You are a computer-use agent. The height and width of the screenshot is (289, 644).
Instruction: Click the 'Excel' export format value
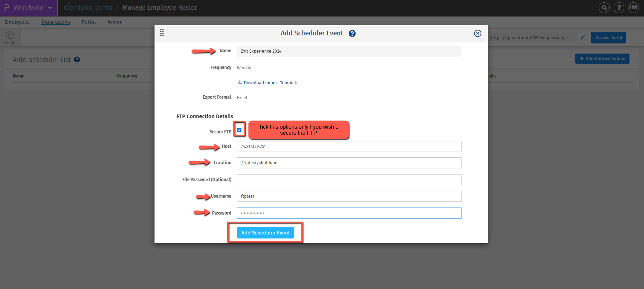[x=242, y=98]
